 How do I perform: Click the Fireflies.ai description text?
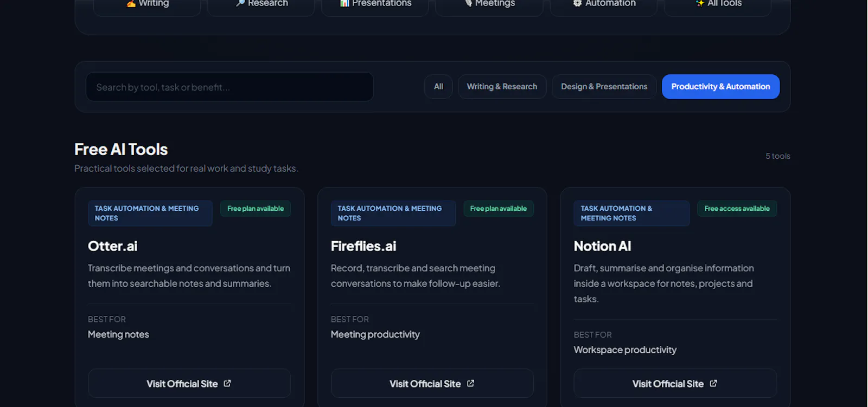pos(416,276)
